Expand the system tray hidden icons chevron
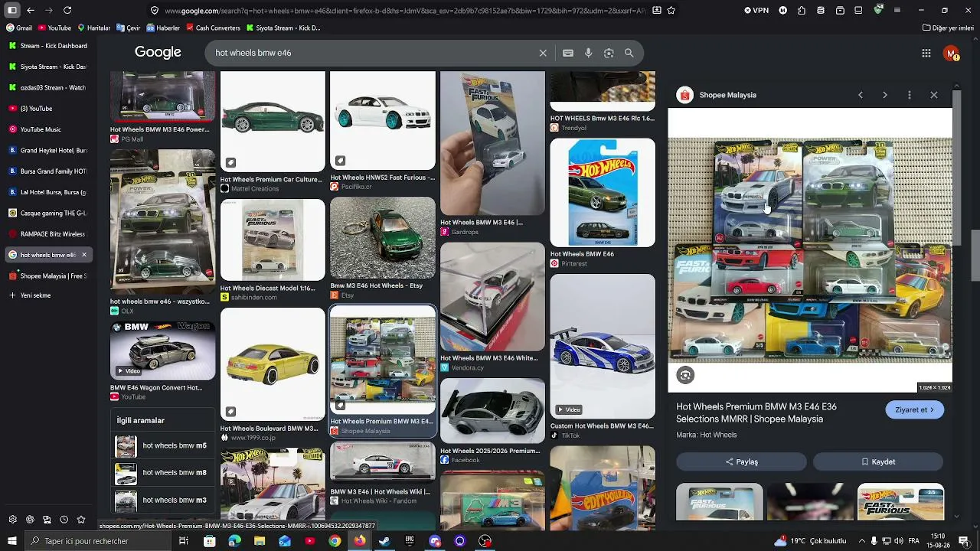 pos(863,541)
